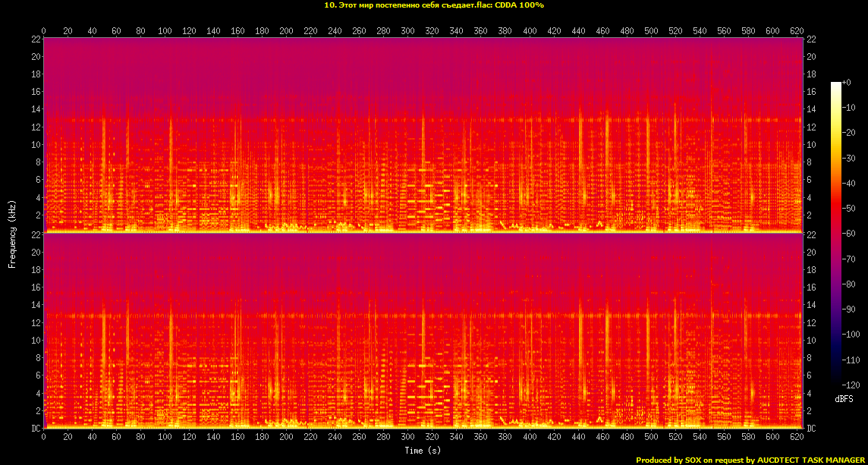Click the "-90" value on dBFS scale
This screenshot has height=465, width=868.
tap(848, 309)
